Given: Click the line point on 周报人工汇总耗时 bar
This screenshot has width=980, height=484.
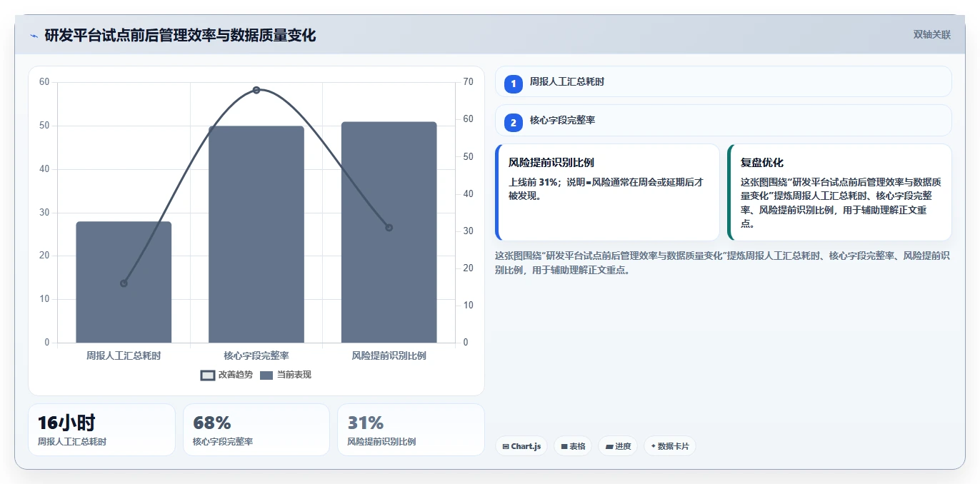Looking at the screenshot, I should pos(124,283).
